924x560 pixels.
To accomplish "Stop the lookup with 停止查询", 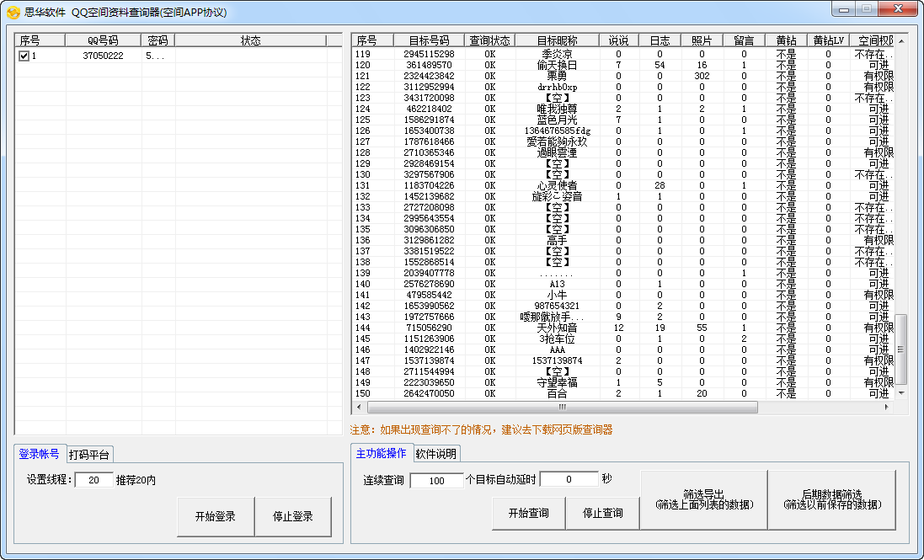I will [602, 513].
